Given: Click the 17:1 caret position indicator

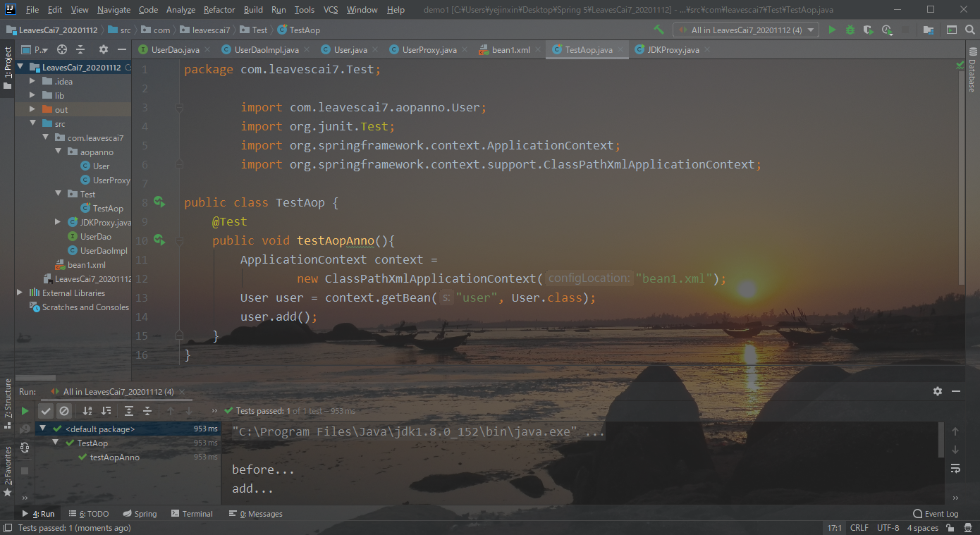Looking at the screenshot, I should tap(834, 528).
